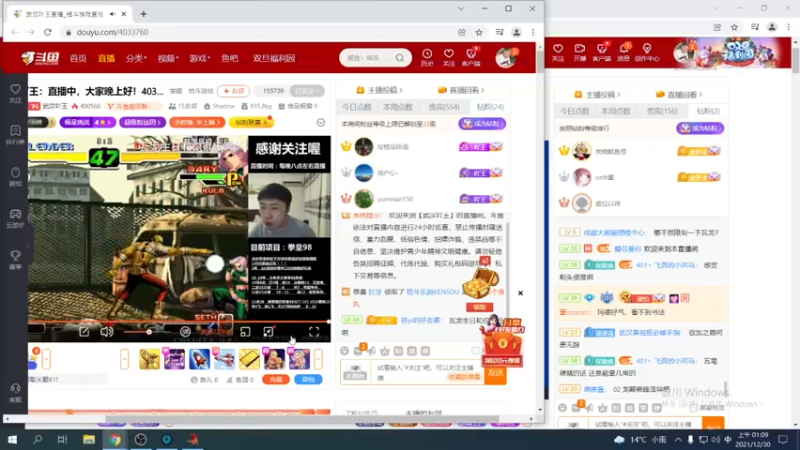The width and height of the screenshot is (800, 450).
Task: Click the front window chat input box
Action: (412, 372)
